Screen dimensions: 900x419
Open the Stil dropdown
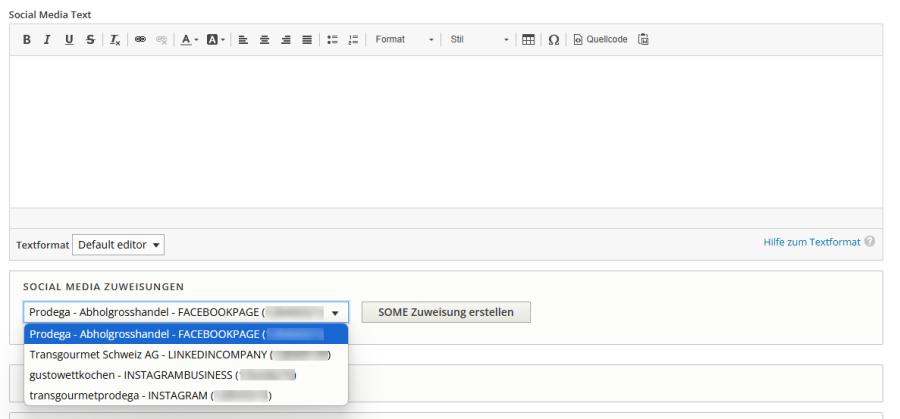click(x=479, y=40)
